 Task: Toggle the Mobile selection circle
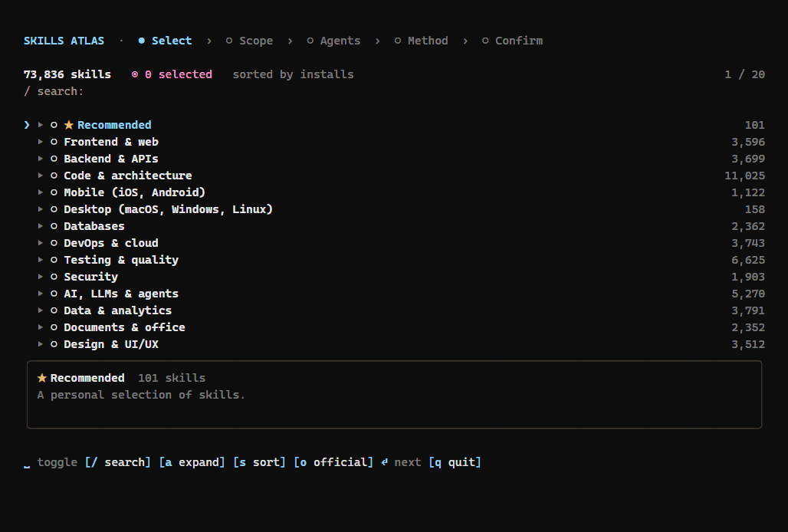pyautogui.click(x=54, y=192)
